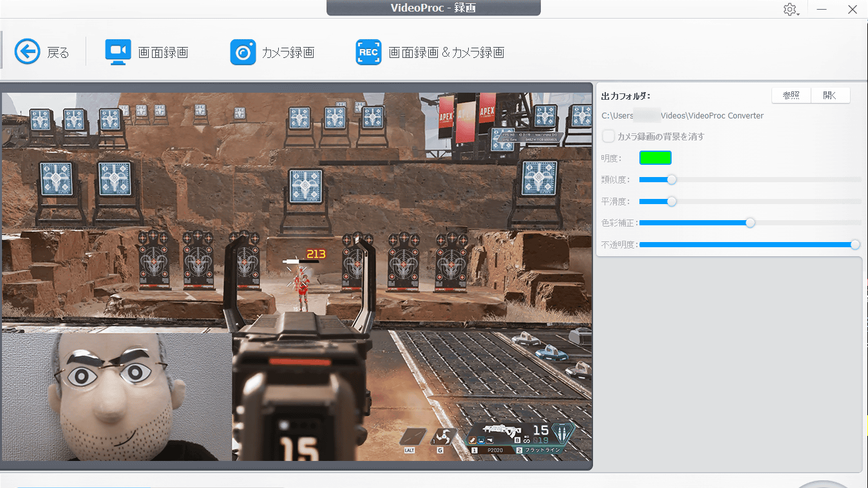Image resolution: width=868 pixels, height=488 pixels.
Task: Go back using the 戻る arrow icon
Action: (x=27, y=52)
